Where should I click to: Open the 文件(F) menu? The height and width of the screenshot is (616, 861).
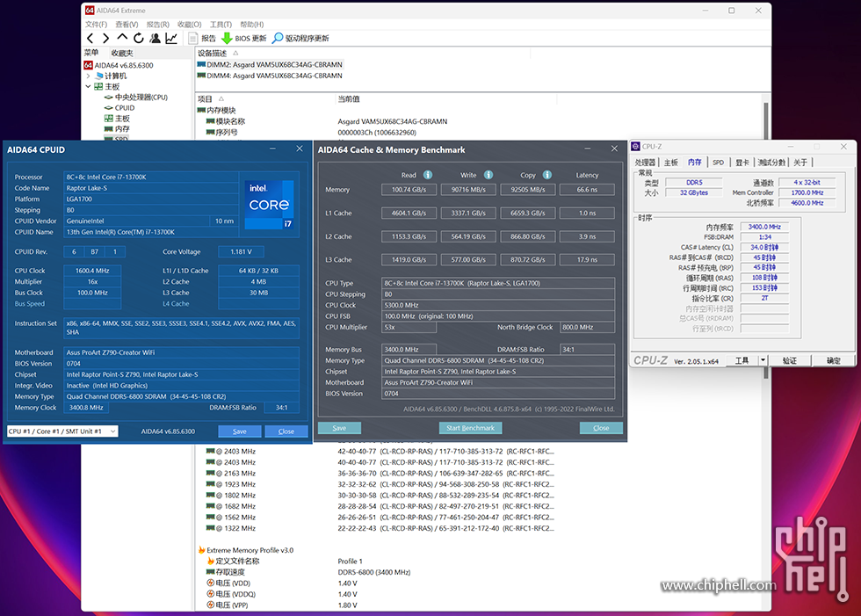click(x=96, y=24)
